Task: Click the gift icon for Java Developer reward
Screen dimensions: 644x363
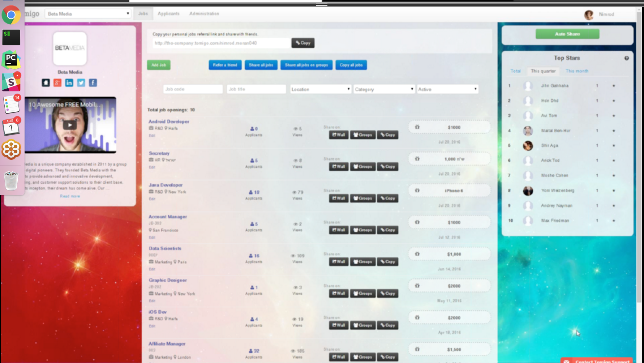Action: pos(417,191)
